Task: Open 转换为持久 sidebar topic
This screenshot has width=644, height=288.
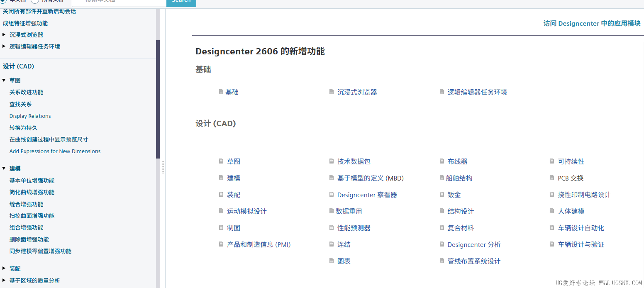Action: (x=23, y=128)
